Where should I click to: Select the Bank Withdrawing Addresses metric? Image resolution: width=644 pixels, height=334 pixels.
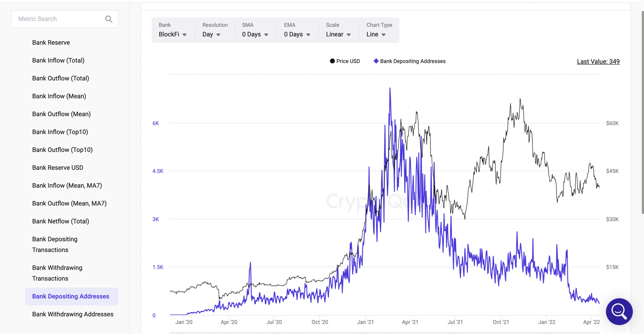point(73,314)
